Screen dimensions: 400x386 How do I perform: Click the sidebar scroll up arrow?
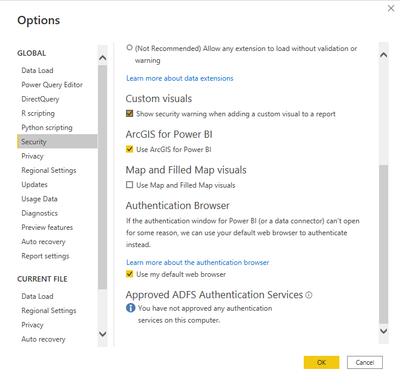(x=103, y=58)
